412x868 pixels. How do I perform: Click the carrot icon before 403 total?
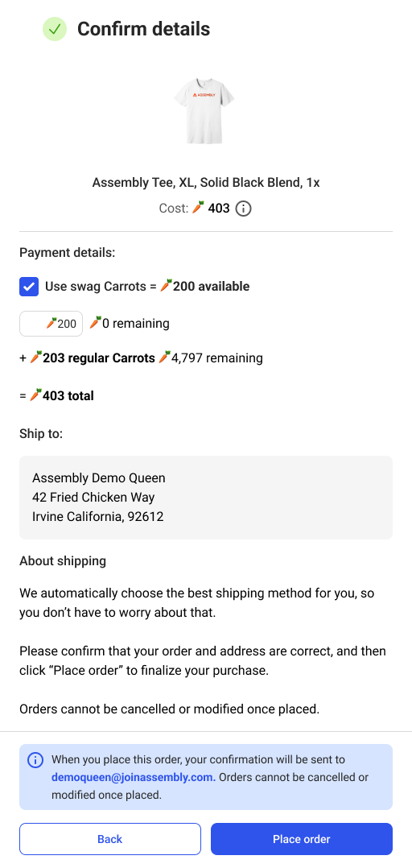pyautogui.click(x=36, y=395)
